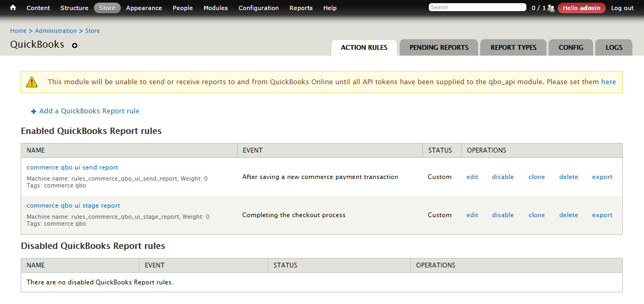Switch to the Logs tab
The image size is (644, 304).
pyautogui.click(x=614, y=47)
